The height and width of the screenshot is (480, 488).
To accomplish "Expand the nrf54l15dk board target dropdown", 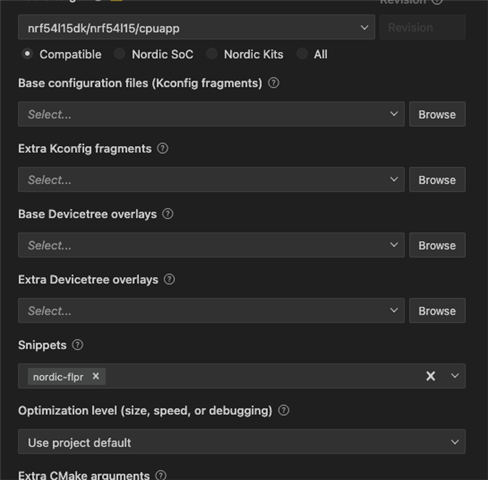I will coord(196,27).
